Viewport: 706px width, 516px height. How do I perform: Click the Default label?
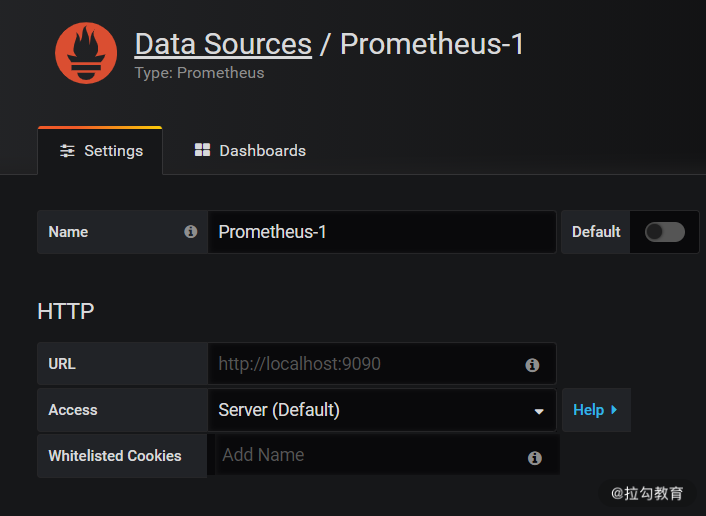596,232
